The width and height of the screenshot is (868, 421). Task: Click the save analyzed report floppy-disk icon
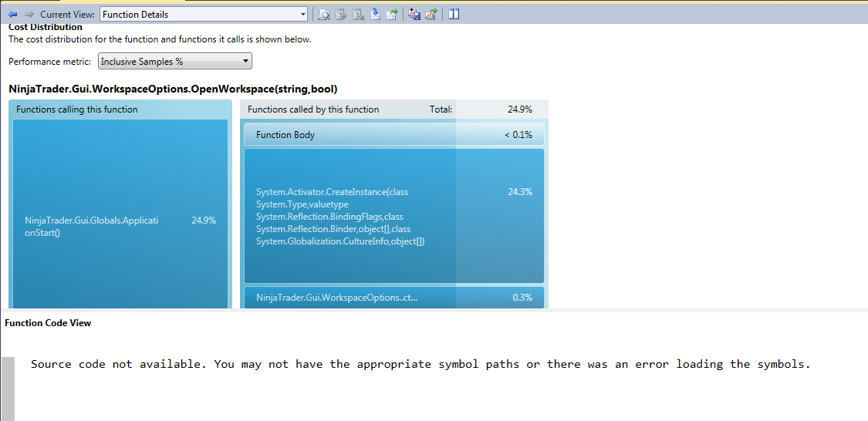tap(414, 15)
